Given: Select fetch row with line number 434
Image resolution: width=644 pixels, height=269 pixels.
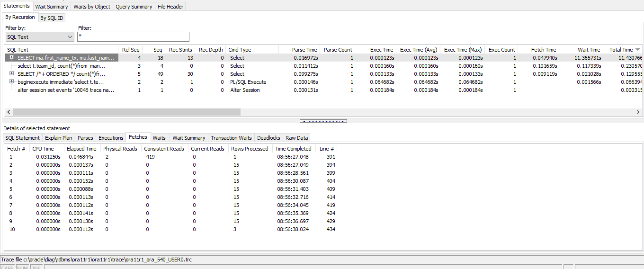Looking at the screenshot, I should 171,229.
